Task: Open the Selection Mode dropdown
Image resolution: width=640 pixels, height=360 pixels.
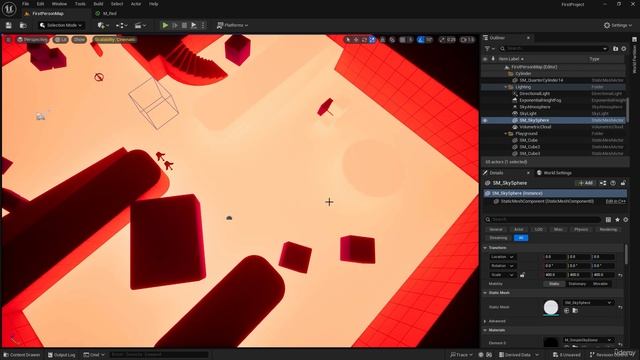Action: (61, 25)
